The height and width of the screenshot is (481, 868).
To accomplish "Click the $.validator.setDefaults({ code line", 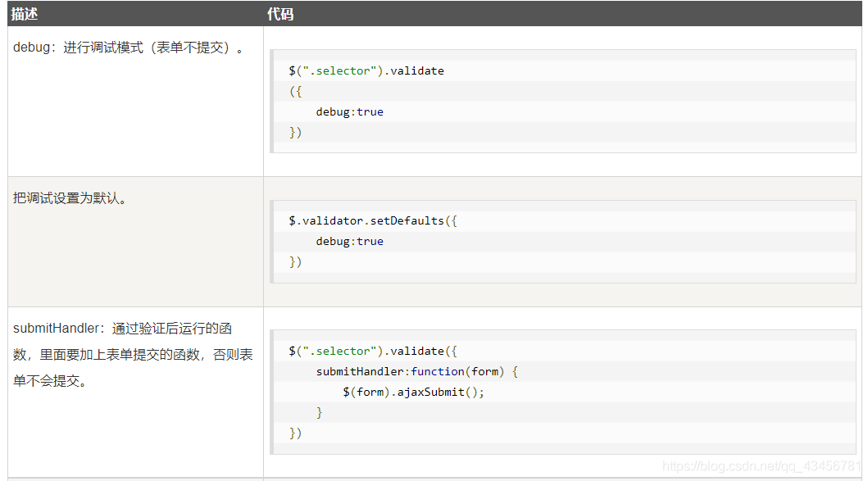I will tap(373, 221).
